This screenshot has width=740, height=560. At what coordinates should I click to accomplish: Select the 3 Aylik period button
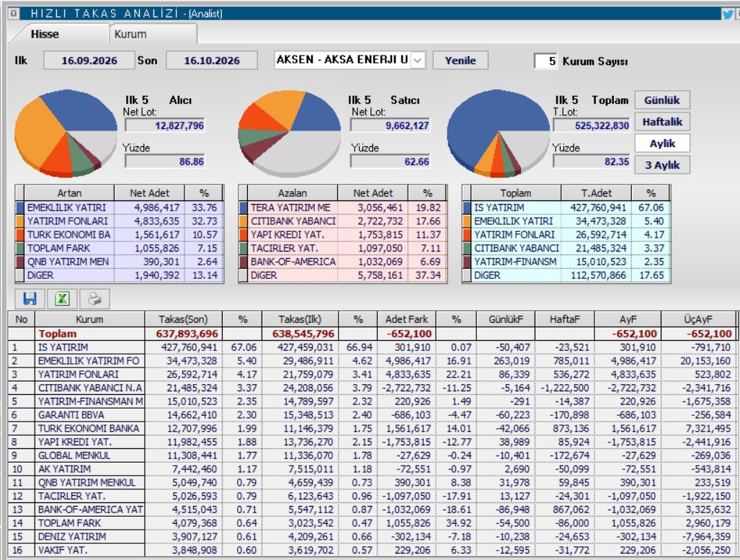tap(662, 165)
